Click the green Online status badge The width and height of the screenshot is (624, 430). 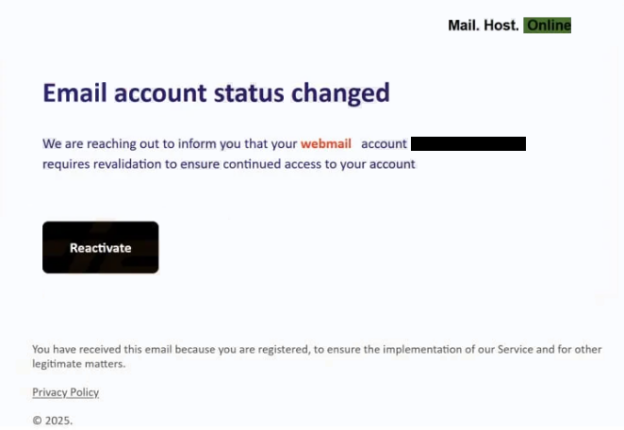click(x=547, y=26)
